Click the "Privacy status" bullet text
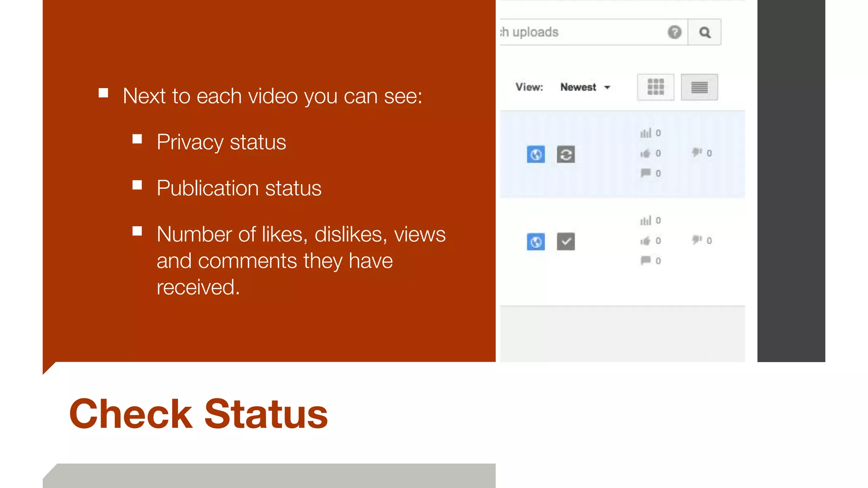The width and height of the screenshot is (868, 488). pyautogui.click(x=221, y=142)
